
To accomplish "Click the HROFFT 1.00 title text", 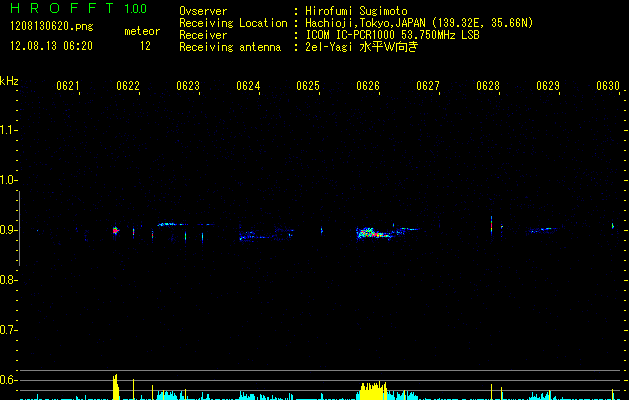I will (x=79, y=8).
